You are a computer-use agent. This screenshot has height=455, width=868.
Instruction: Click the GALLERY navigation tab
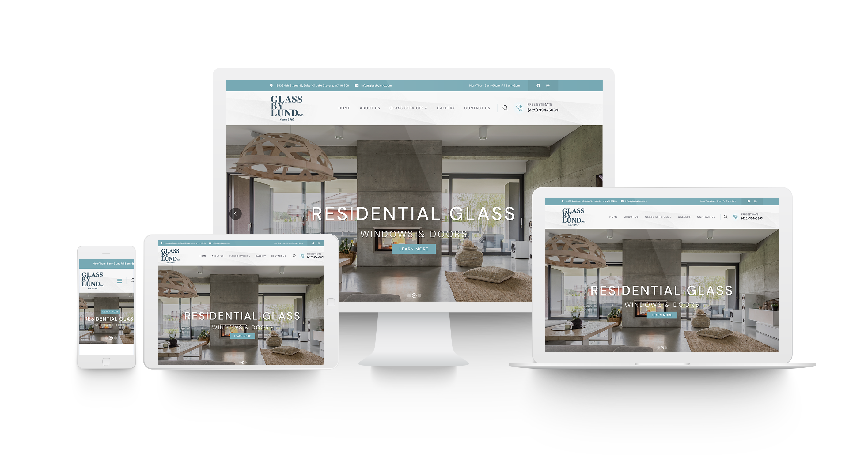pos(445,108)
